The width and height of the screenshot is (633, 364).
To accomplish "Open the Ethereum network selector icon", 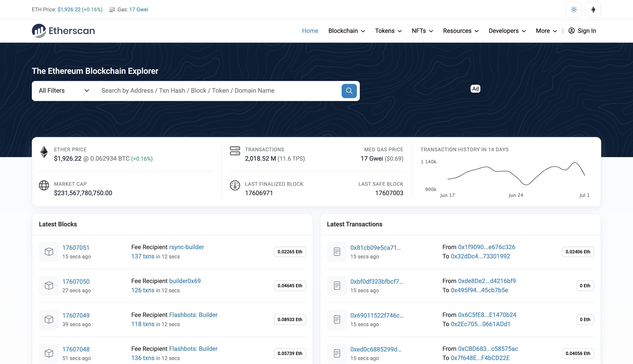I will pyautogui.click(x=593, y=9).
